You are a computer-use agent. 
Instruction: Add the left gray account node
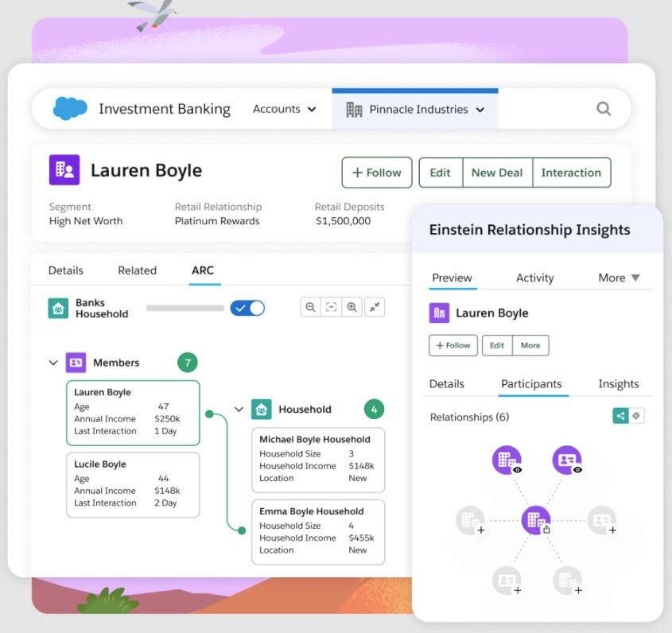(x=471, y=520)
